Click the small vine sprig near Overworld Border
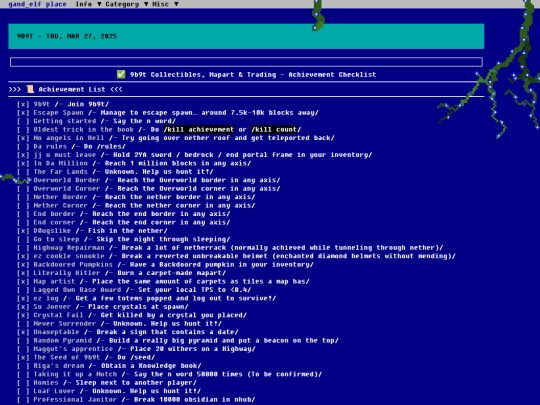The image size is (540, 405). (15, 178)
